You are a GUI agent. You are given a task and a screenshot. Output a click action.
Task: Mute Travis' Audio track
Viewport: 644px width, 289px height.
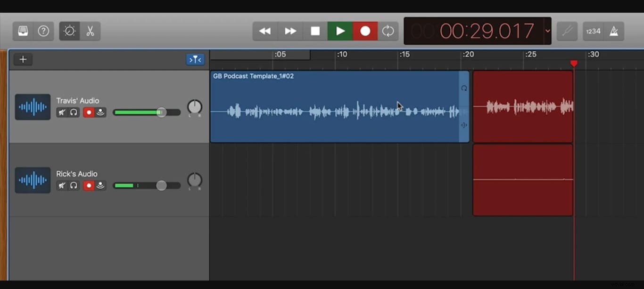(x=62, y=112)
